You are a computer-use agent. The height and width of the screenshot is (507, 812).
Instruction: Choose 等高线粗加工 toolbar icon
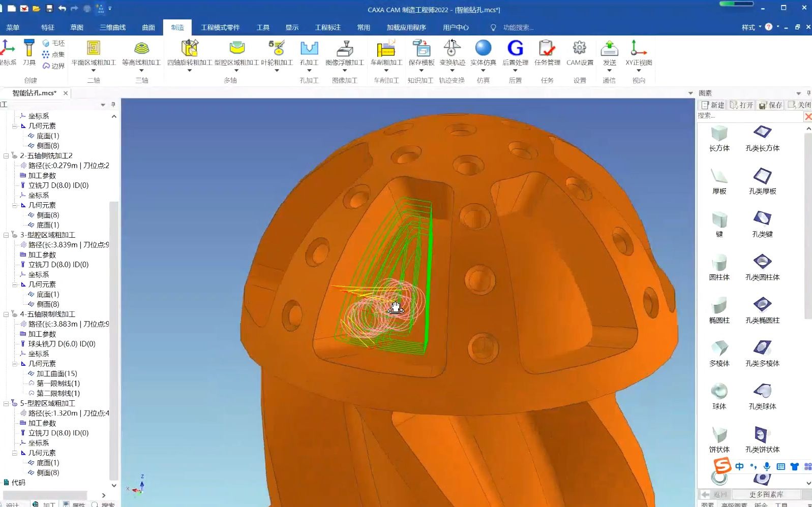[x=141, y=48]
